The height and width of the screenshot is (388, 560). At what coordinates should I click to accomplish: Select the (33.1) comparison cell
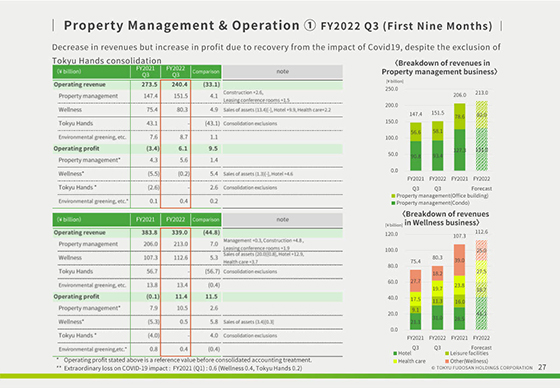coord(211,84)
